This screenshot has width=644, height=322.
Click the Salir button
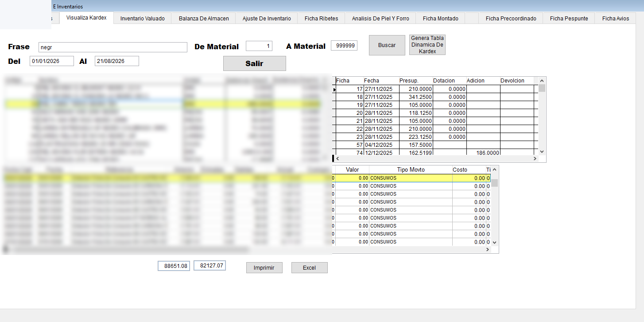pos(254,63)
